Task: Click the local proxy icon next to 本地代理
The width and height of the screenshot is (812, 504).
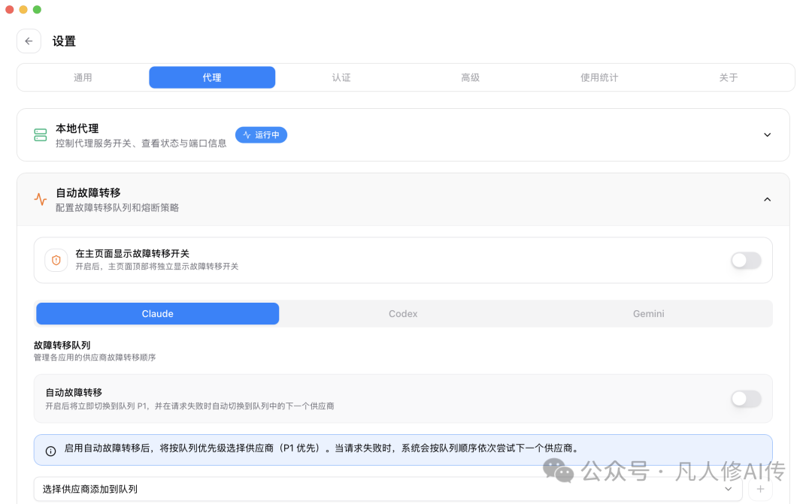Action: point(40,135)
